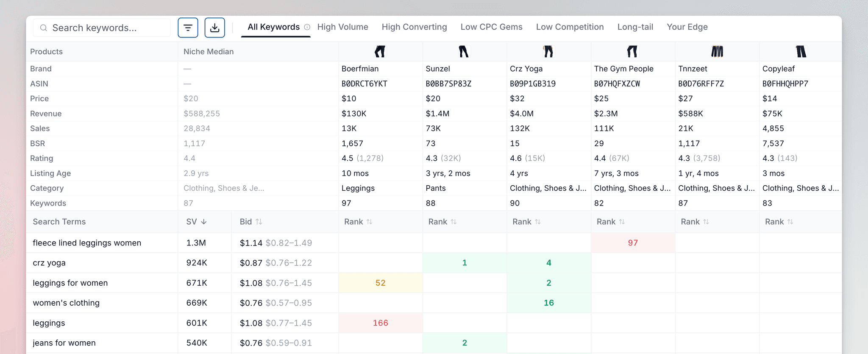Sort Rank column for Crz Yoga
Image resolution: width=868 pixels, height=354 pixels.
(x=538, y=222)
